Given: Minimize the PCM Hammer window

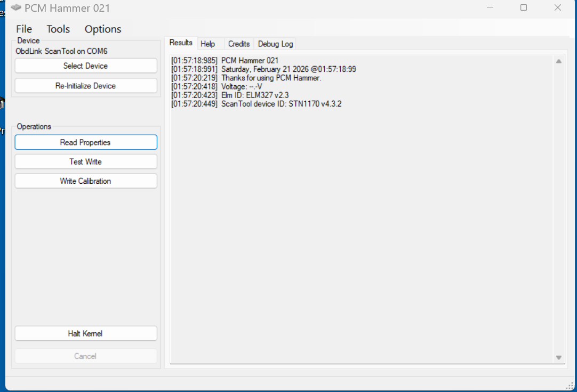Looking at the screenshot, I should (490, 8).
